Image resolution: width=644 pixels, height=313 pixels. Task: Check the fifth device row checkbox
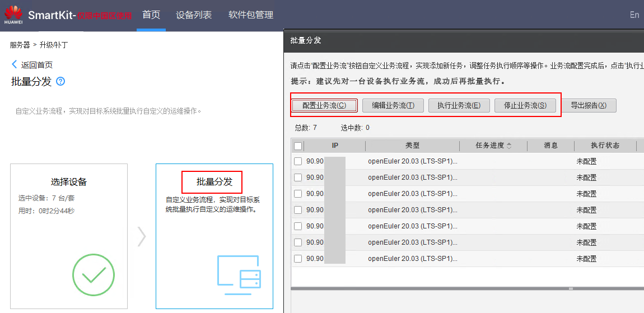coord(298,226)
